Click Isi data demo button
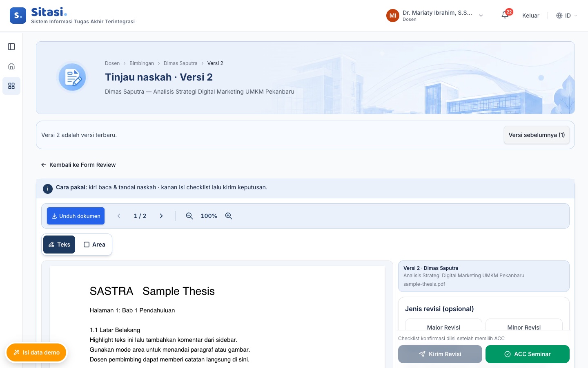Viewport: 588px width, 368px height. (36, 352)
